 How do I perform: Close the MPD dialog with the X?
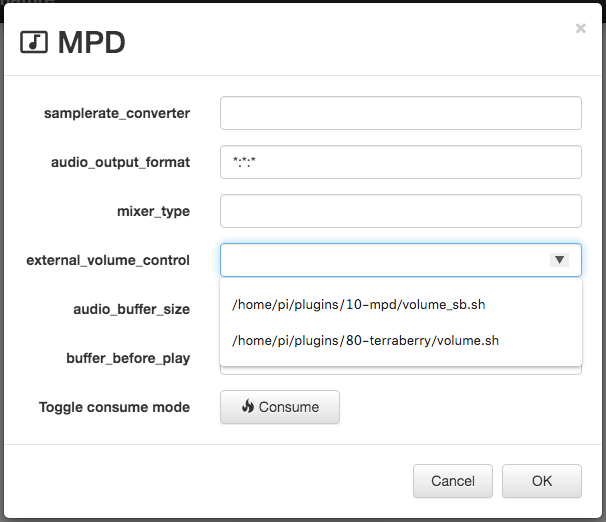580,28
